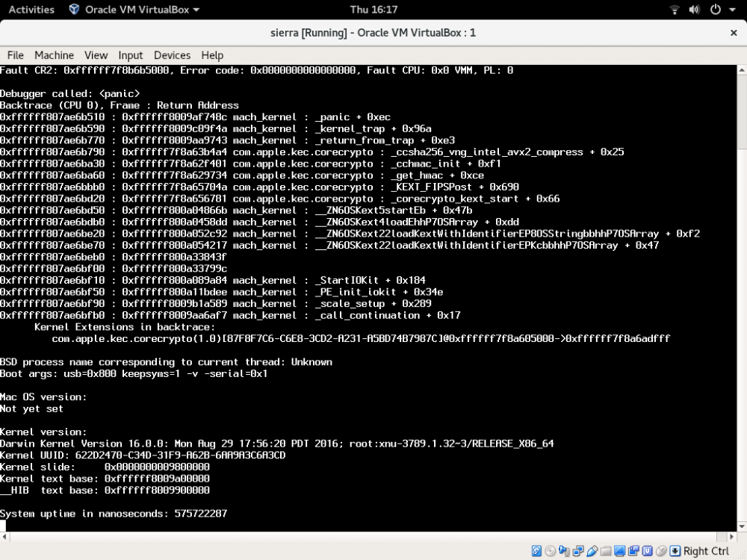Image resolution: width=747 pixels, height=560 pixels.
Task: Click the audio status icon
Action: [x=564, y=551]
